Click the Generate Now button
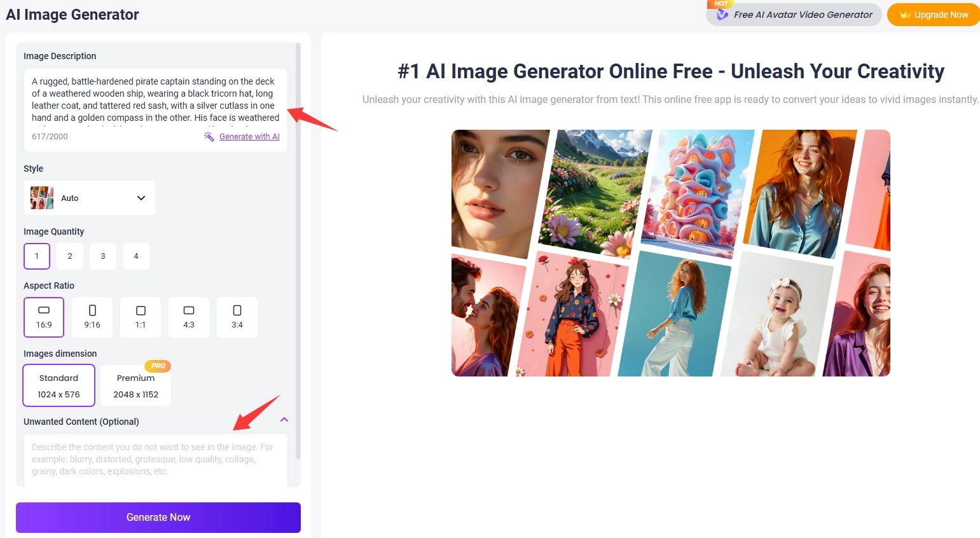 tap(158, 517)
